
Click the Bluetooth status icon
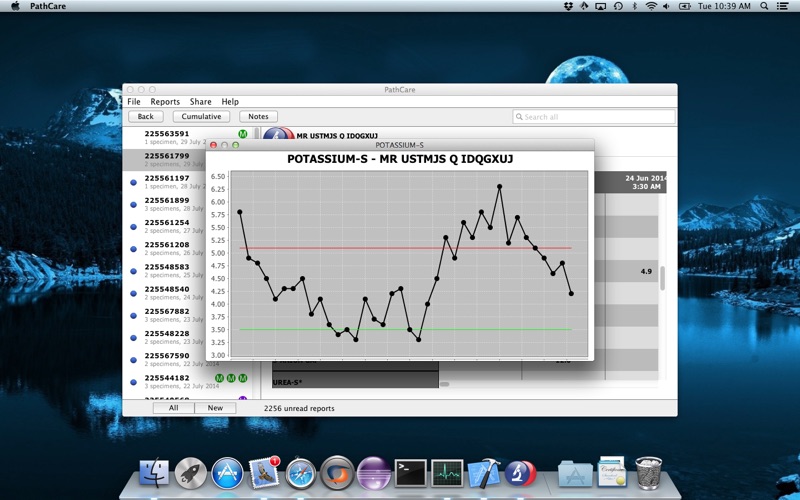coord(635,6)
